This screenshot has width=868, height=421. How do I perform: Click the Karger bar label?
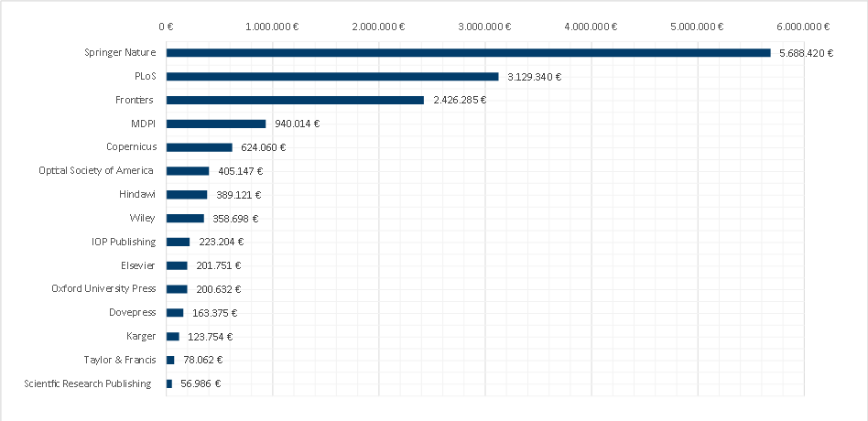pyautogui.click(x=137, y=336)
